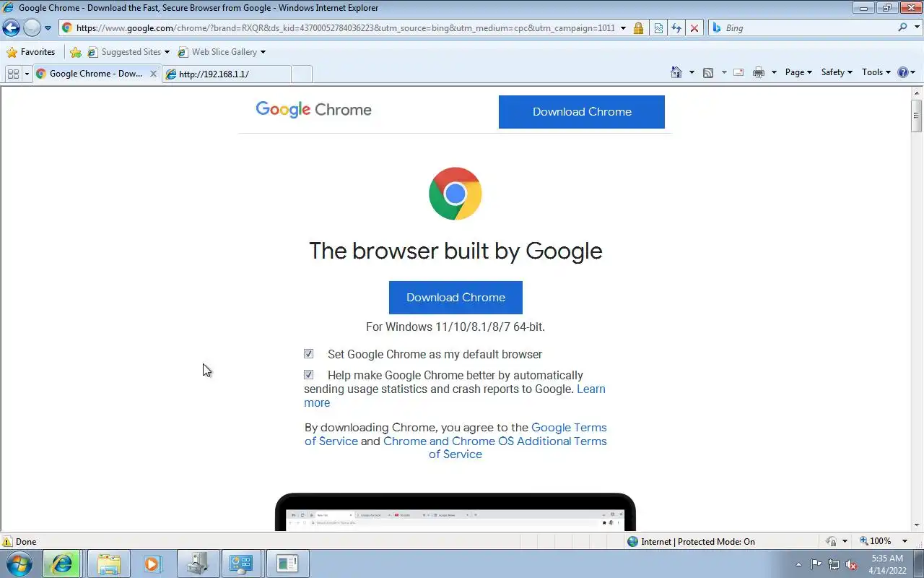Open the Page menu
Image resolution: width=924 pixels, height=578 pixels.
point(798,72)
